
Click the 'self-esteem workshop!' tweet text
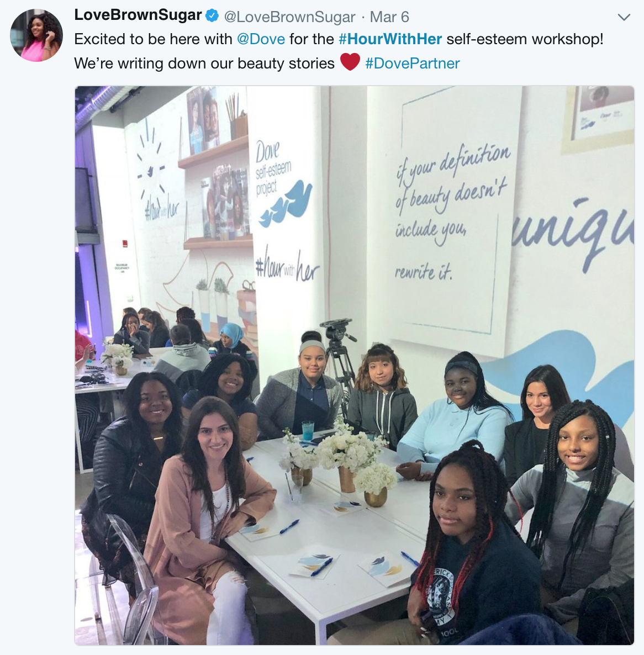tap(525, 39)
